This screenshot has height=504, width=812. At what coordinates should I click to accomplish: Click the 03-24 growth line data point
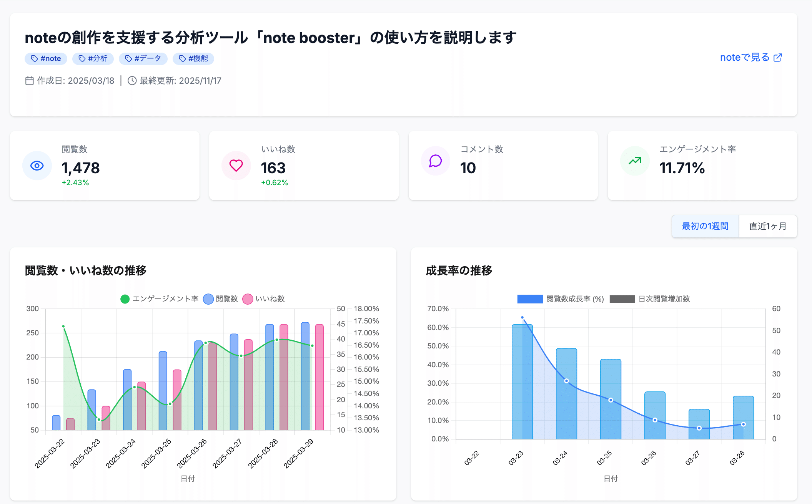tap(566, 381)
